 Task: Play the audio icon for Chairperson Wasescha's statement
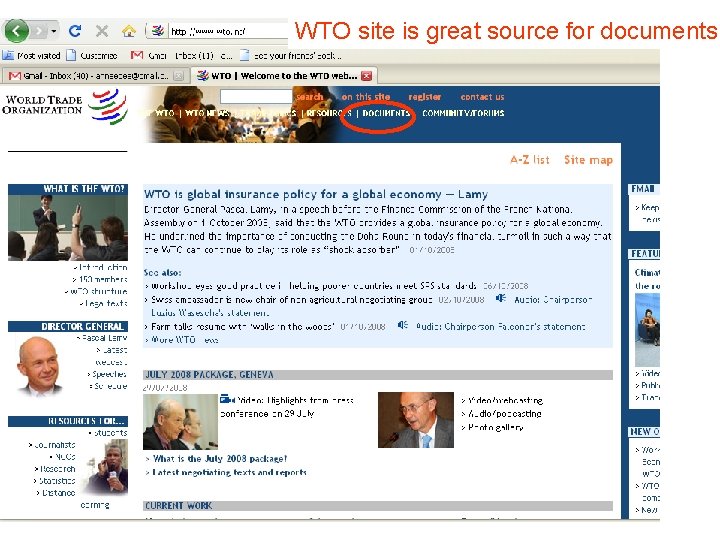(501, 299)
